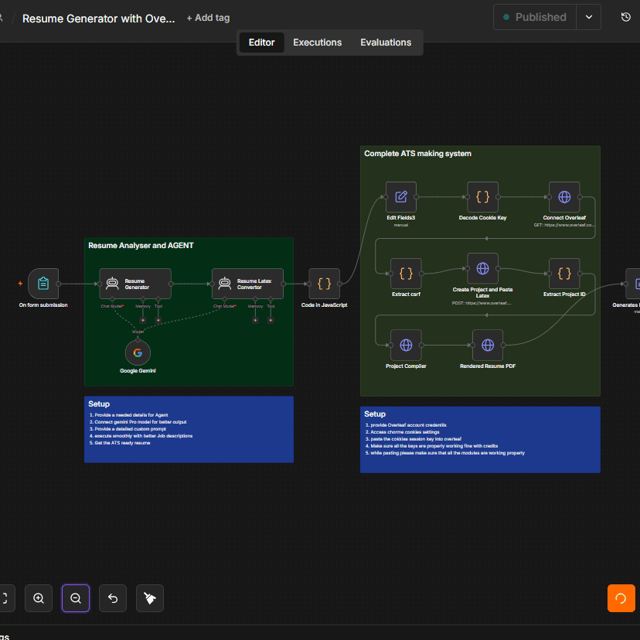Click the Published status button
The width and height of the screenshot is (640, 640).
click(x=535, y=17)
